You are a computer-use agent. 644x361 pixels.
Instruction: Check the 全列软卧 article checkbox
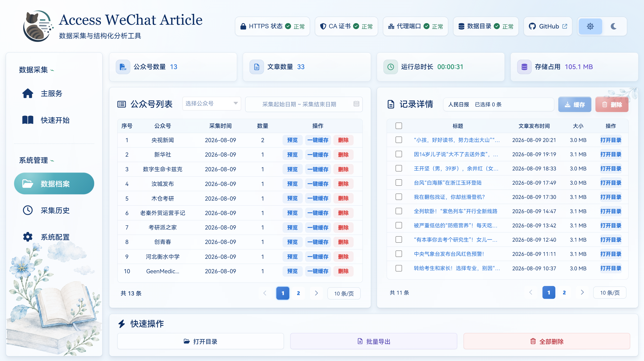coord(399,211)
